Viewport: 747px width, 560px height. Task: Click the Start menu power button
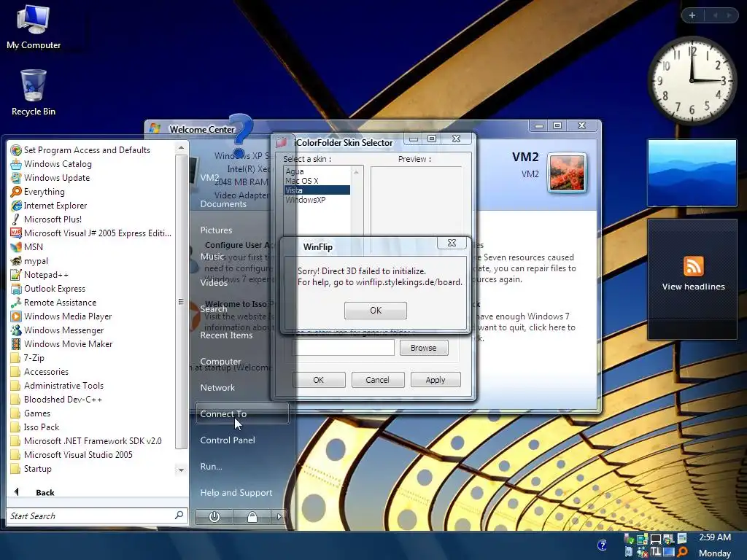(214, 517)
